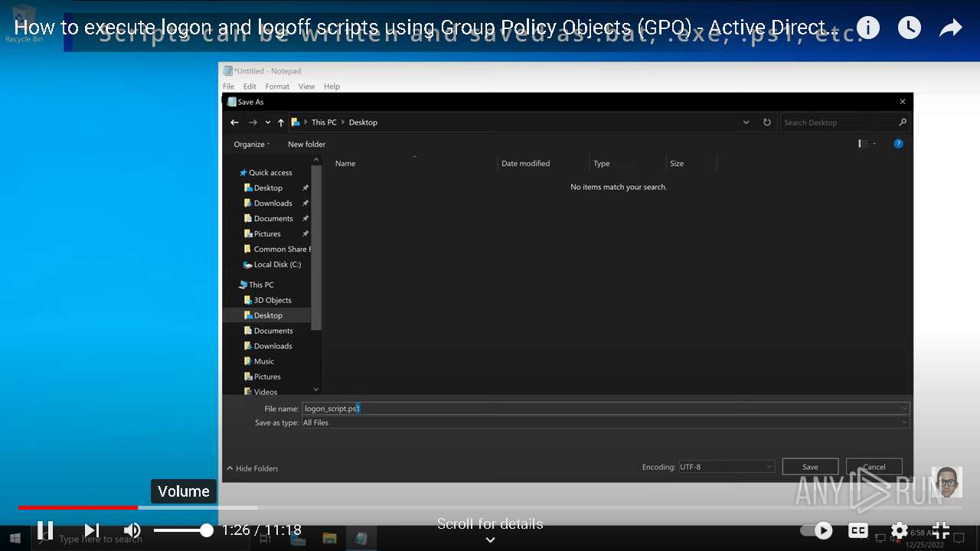
Task: Open File Explorer from taskbar
Action: click(329, 538)
